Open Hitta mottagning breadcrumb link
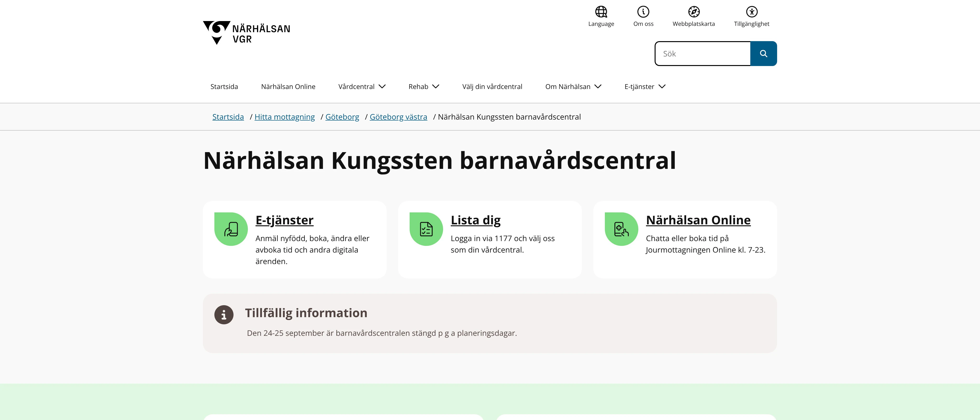This screenshot has width=980, height=420. tap(284, 117)
